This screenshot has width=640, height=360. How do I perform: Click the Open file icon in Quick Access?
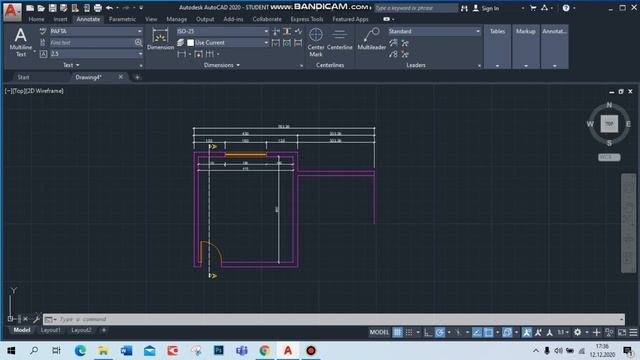41,8
